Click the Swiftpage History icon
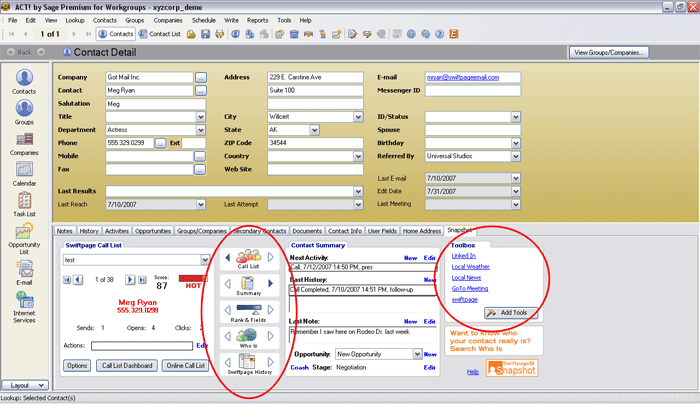The image size is (700, 404). point(247,361)
